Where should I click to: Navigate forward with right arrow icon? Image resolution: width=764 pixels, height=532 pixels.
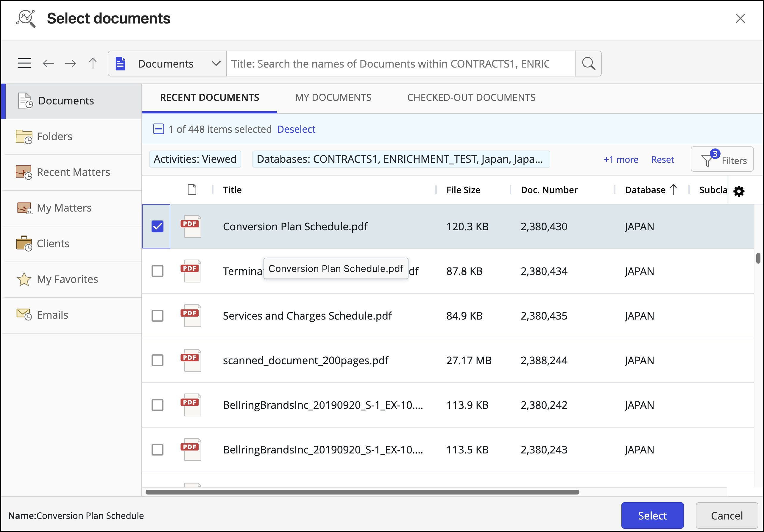[70, 63]
